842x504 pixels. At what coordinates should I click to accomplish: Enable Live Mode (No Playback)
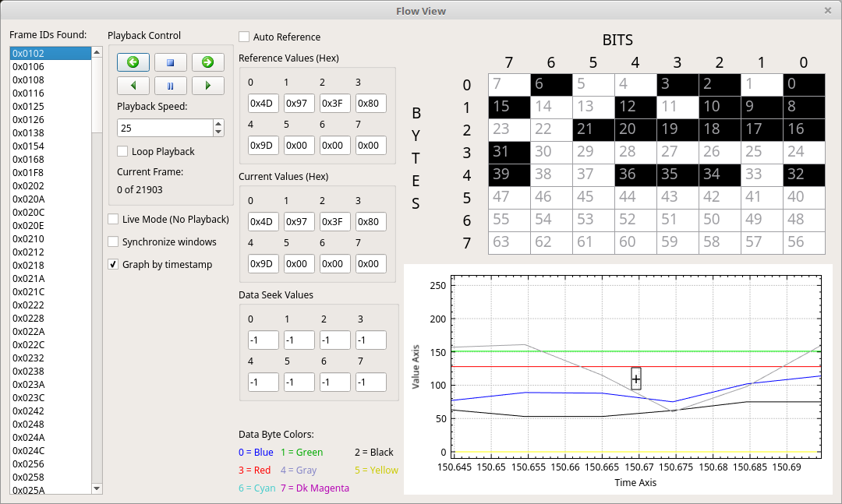113,219
